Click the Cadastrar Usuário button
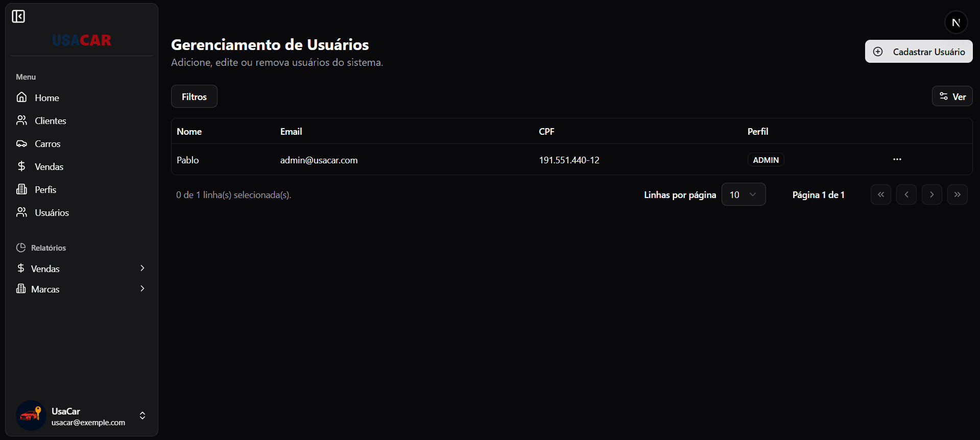980x440 pixels. (918, 52)
